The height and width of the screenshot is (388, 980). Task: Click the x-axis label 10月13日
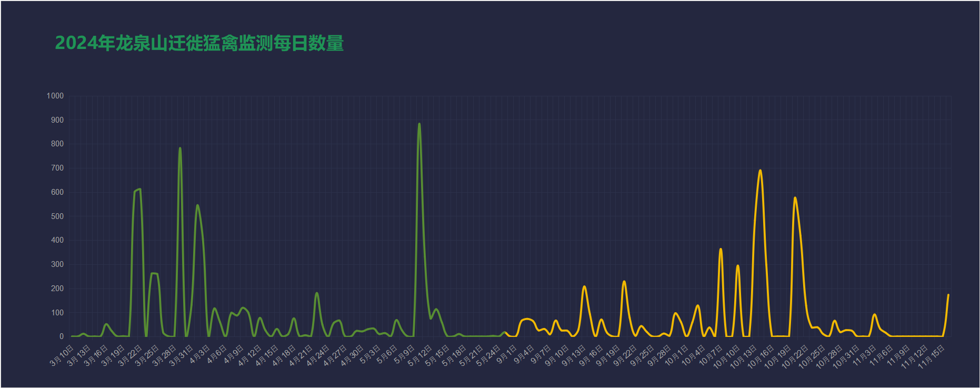pyautogui.click(x=744, y=356)
